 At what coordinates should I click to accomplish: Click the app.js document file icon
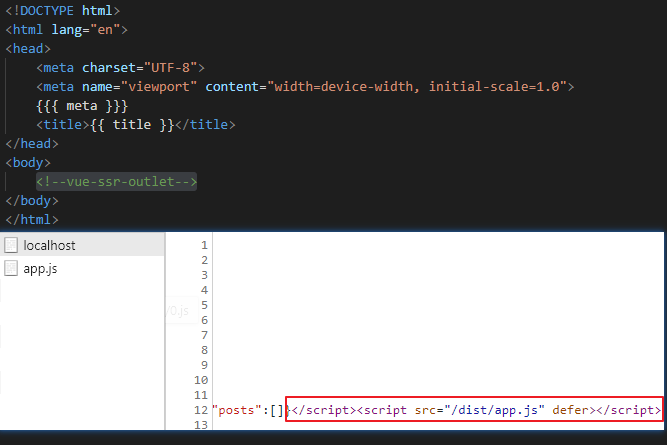click(x=11, y=268)
